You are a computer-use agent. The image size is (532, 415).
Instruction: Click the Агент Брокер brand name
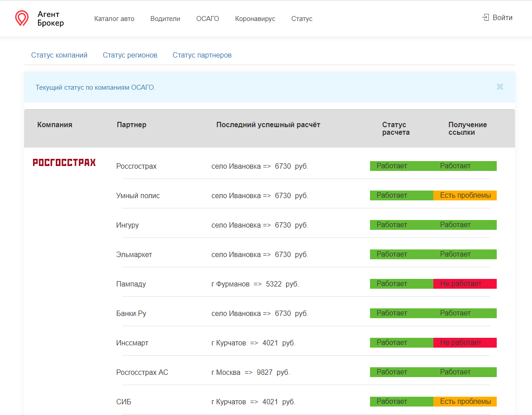click(50, 19)
